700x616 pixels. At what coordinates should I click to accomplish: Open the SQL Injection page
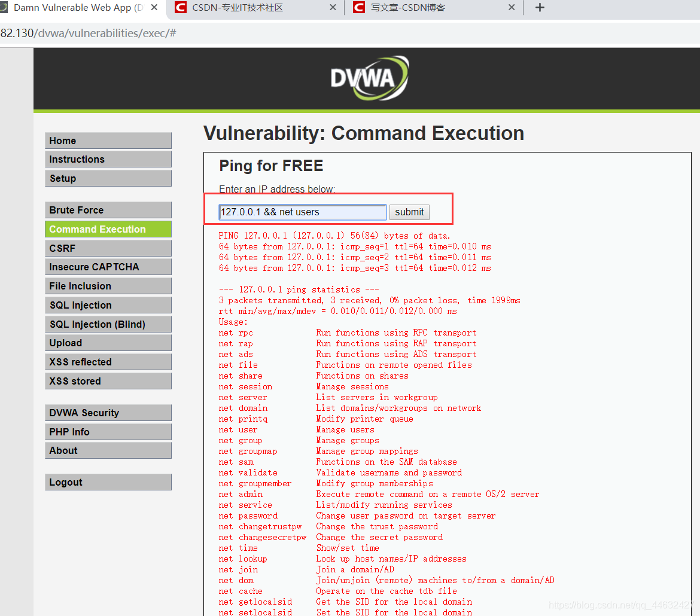[108, 306]
